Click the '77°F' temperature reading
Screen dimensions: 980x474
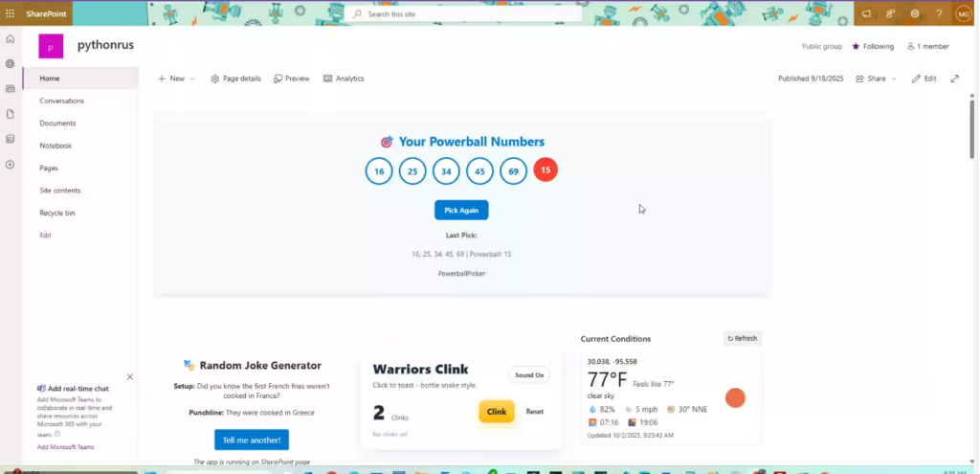[607, 379]
